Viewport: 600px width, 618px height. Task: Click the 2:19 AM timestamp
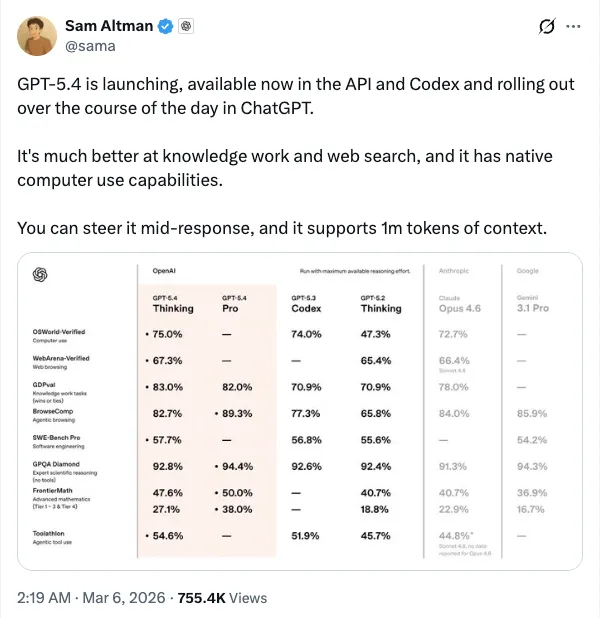click(x=46, y=598)
